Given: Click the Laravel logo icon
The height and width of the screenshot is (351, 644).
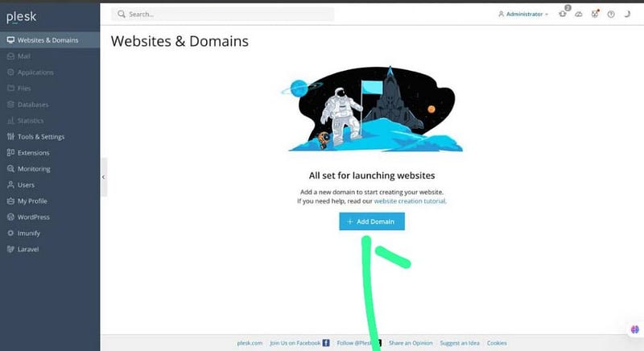Looking at the screenshot, I should coord(10,249).
